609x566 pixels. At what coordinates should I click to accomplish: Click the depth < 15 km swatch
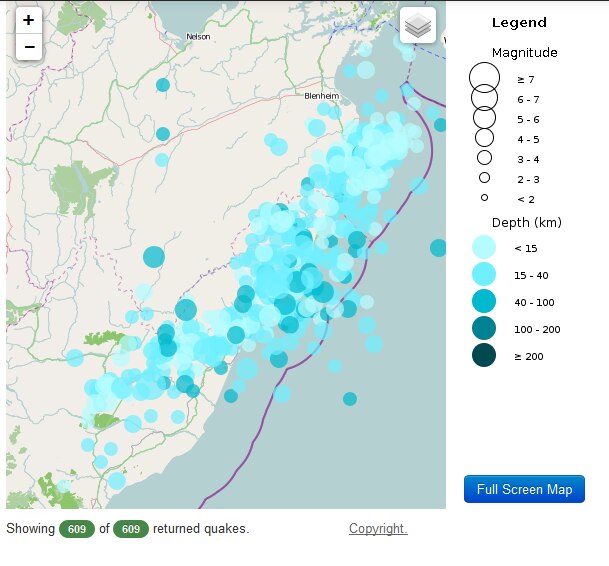(x=484, y=247)
